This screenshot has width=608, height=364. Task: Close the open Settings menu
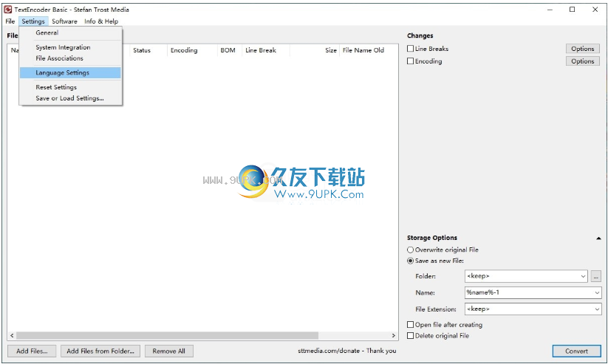pos(33,21)
